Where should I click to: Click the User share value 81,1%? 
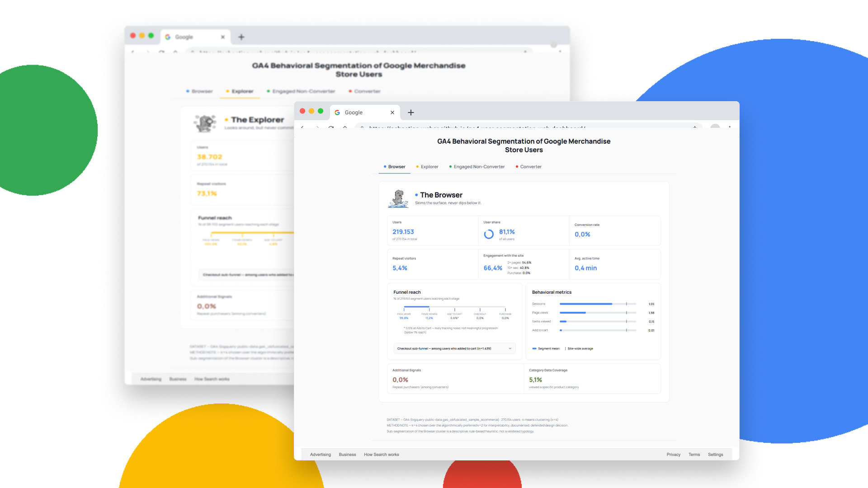pos(507,232)
